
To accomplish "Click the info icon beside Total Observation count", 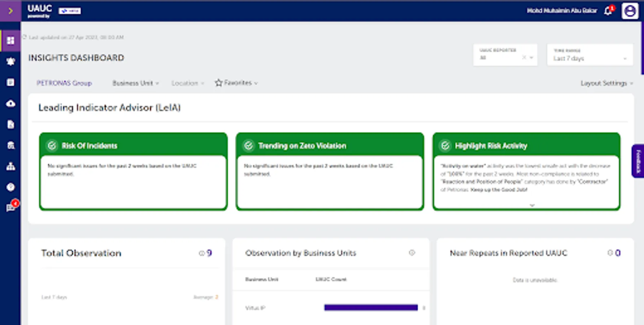I will click(202, 253).
